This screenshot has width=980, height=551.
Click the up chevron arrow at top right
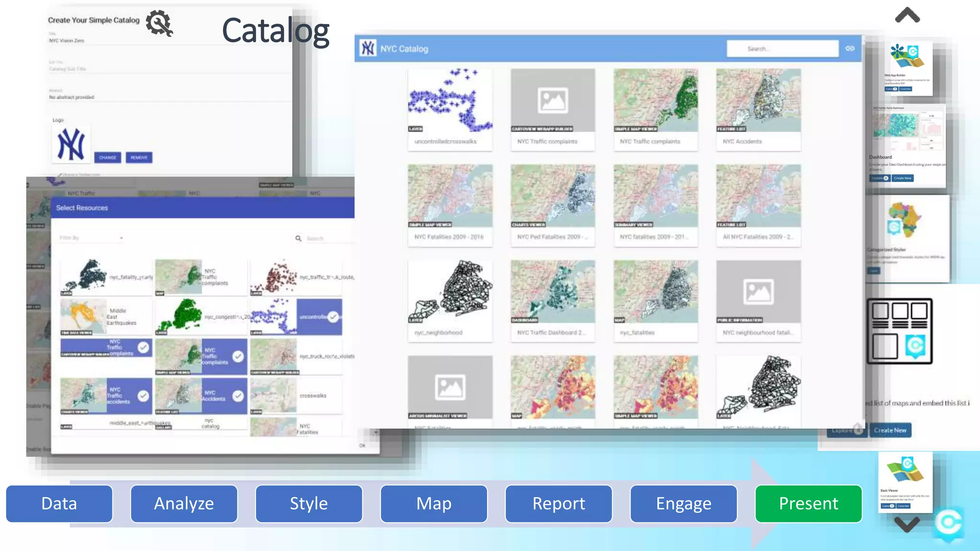click(907, 15)
